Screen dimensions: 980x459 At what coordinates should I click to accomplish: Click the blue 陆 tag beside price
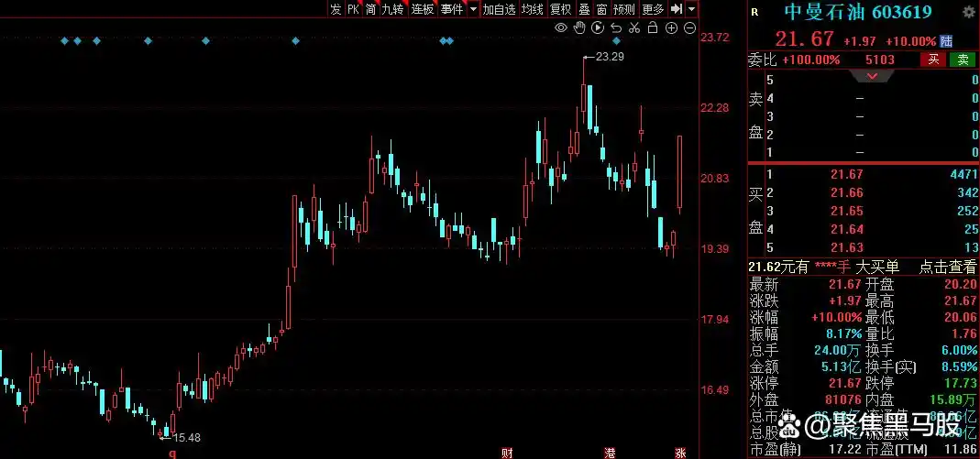tap(946, 41)
